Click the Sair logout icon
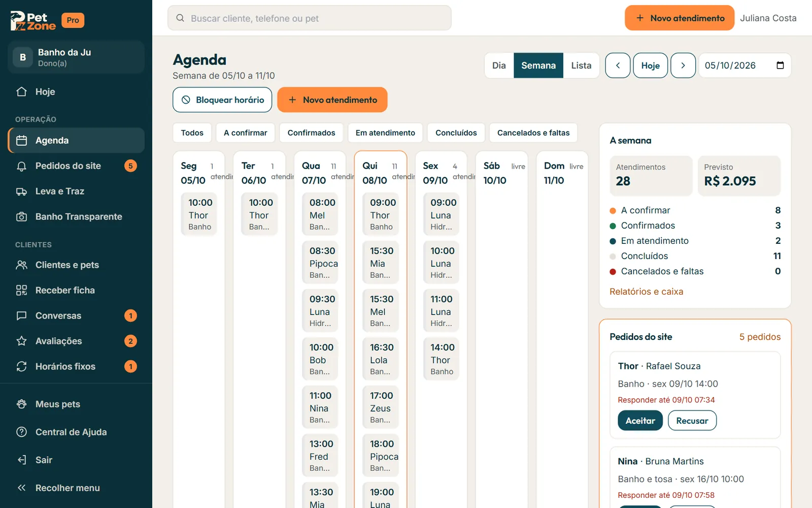 pos(21,460)
